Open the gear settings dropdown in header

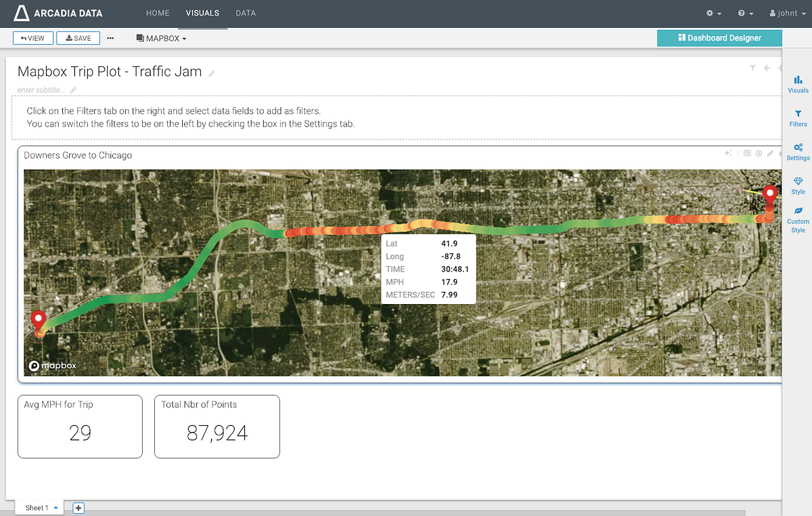[713, 14]
